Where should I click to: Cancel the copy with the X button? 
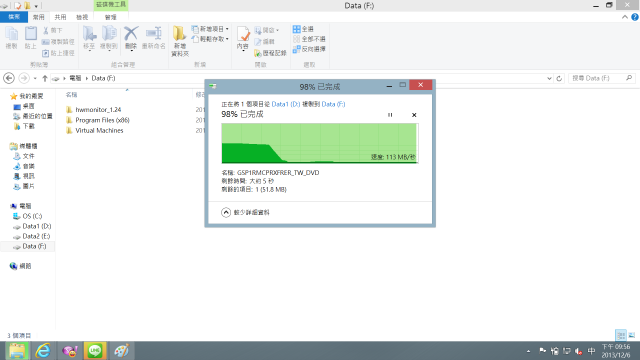(x=414, y=115)
